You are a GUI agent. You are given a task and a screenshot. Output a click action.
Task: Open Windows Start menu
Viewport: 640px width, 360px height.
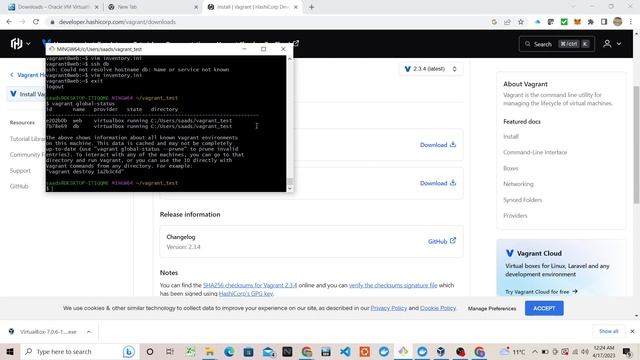click(10, 351)
